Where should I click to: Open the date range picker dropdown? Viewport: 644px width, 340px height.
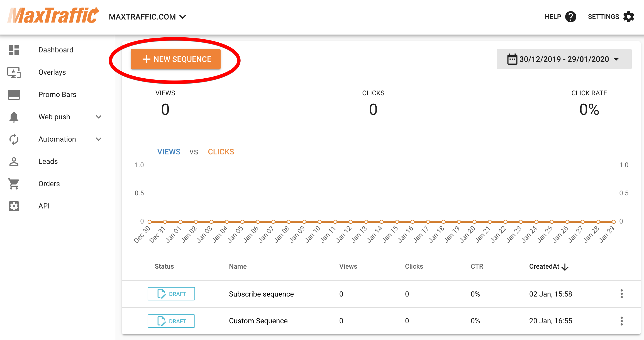564,59
